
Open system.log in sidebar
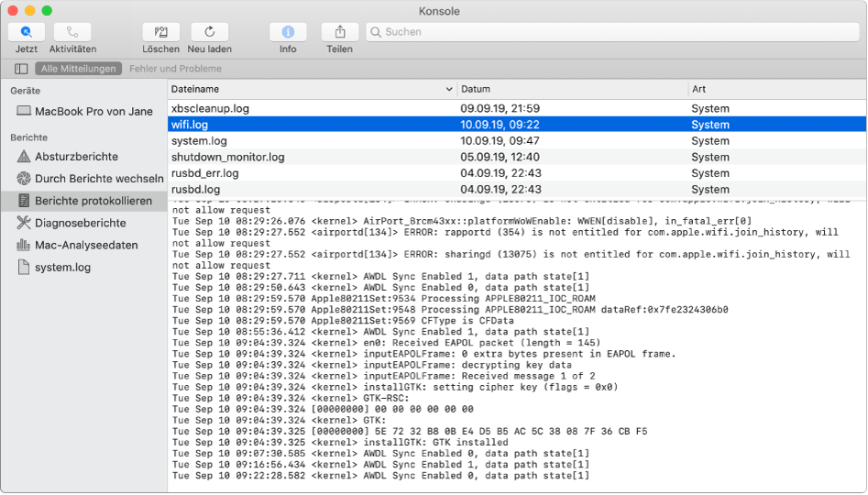pyautogui.click(x=84, y=268)
